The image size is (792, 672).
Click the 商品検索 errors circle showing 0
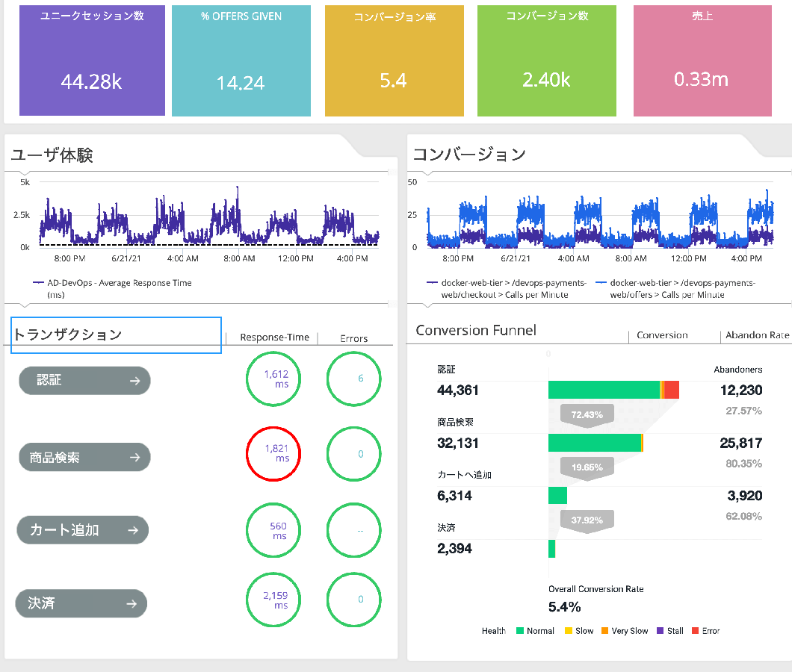tap(359, 453)
